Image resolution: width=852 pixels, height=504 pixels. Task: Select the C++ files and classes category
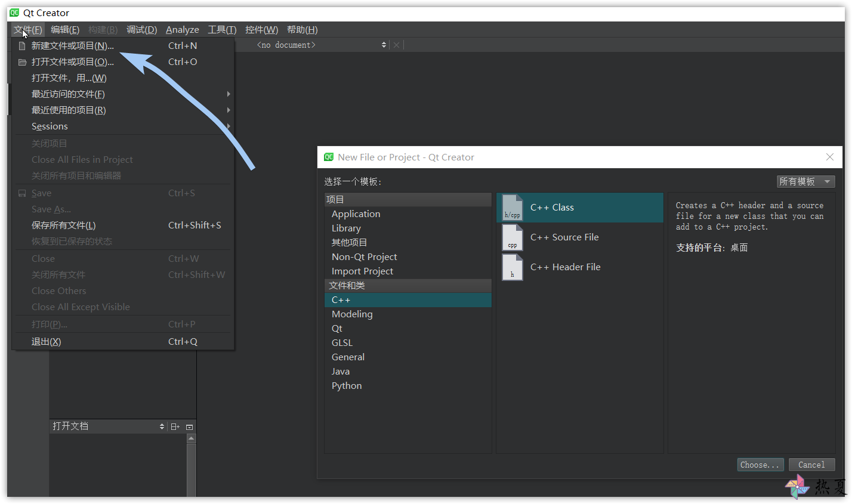(x=408, y=300)
